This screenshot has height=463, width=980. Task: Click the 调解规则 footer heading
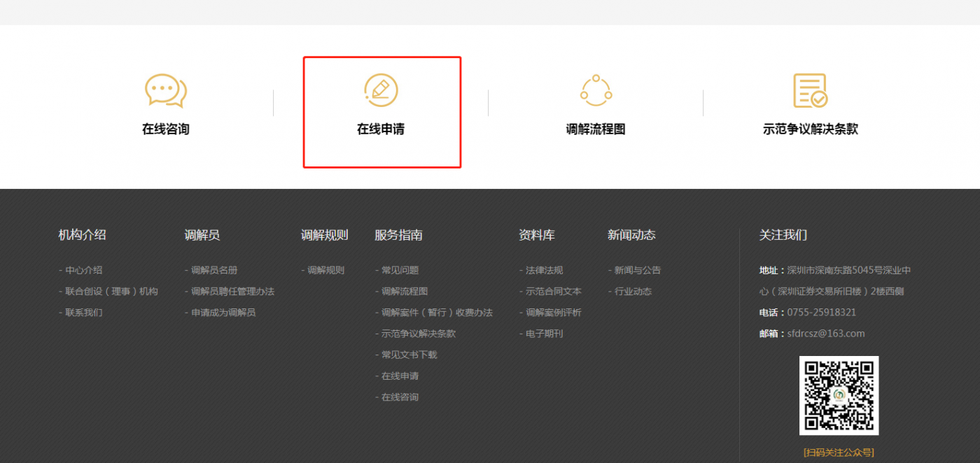325,235
